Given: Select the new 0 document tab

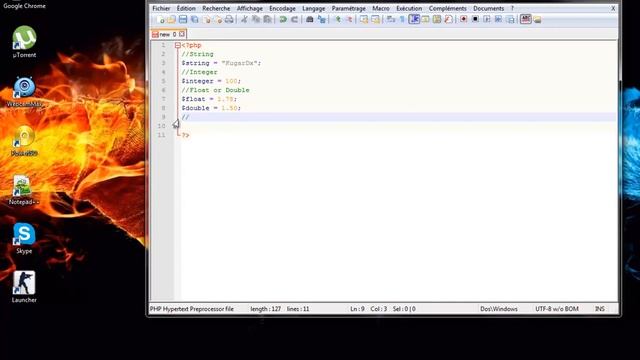Looking at the screenshot, I should pos(168,34).
